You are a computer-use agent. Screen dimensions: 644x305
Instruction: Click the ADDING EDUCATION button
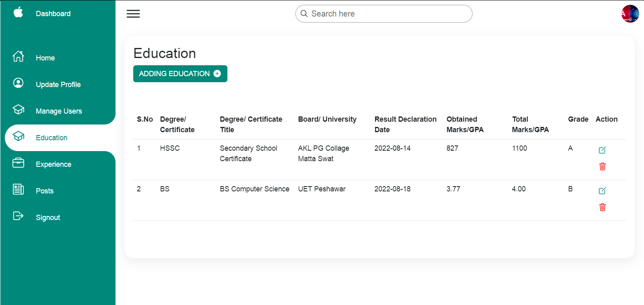180,74
